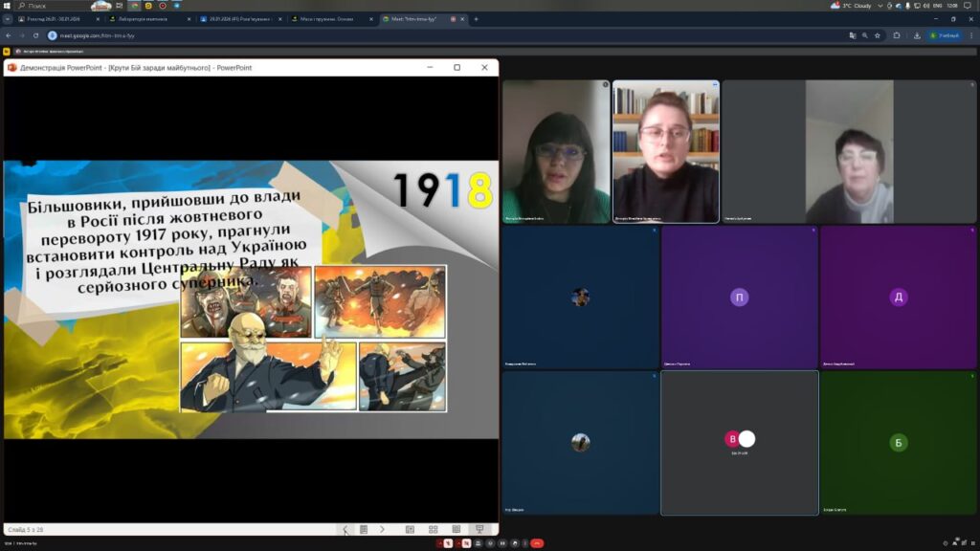Unmute the microphone in Meet
The height and width of the screenshot is (551, 980).
449,543
